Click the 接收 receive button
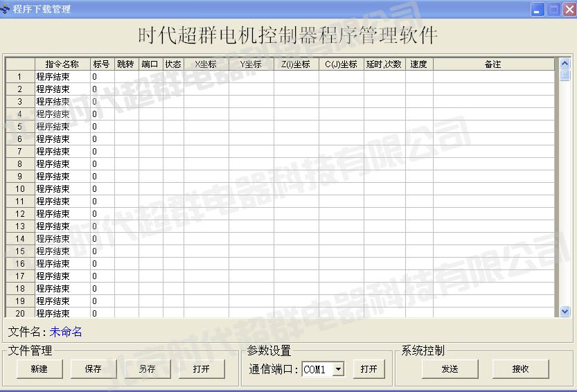 click(520, 369)
